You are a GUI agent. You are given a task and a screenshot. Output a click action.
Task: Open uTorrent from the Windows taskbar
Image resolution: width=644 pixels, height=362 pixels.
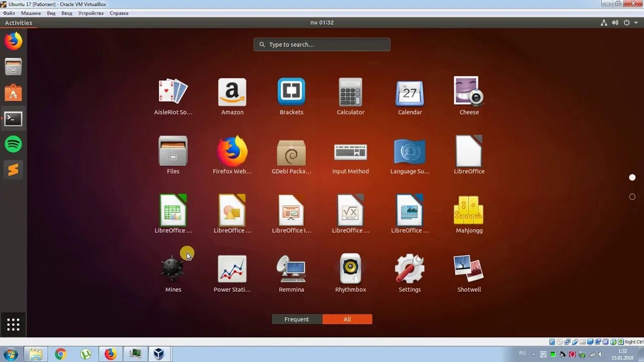[x=86, y=354]
